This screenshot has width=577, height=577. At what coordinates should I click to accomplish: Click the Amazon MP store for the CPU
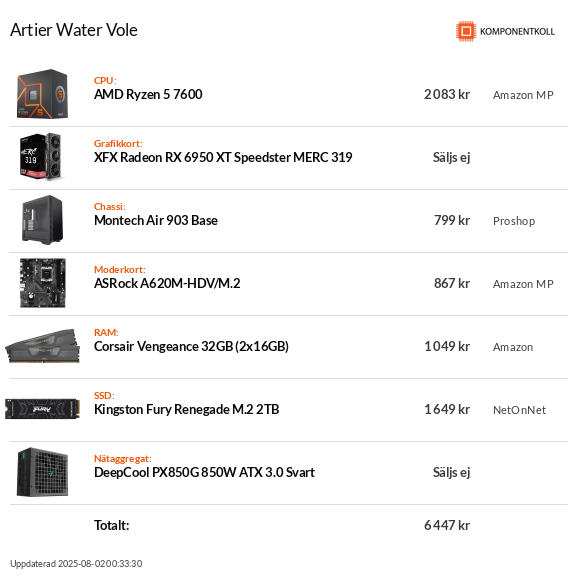(523, 95)
